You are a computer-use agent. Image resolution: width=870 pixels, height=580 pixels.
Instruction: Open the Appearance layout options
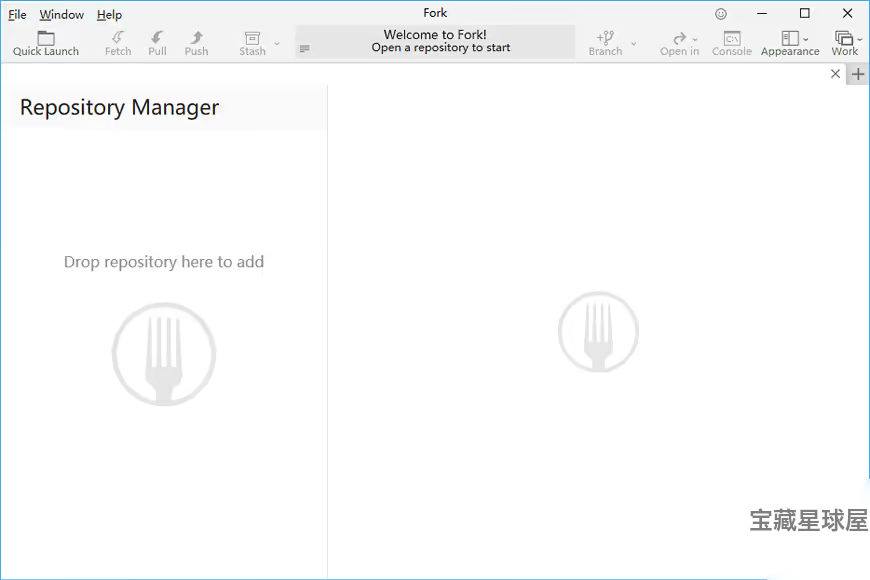790,43
